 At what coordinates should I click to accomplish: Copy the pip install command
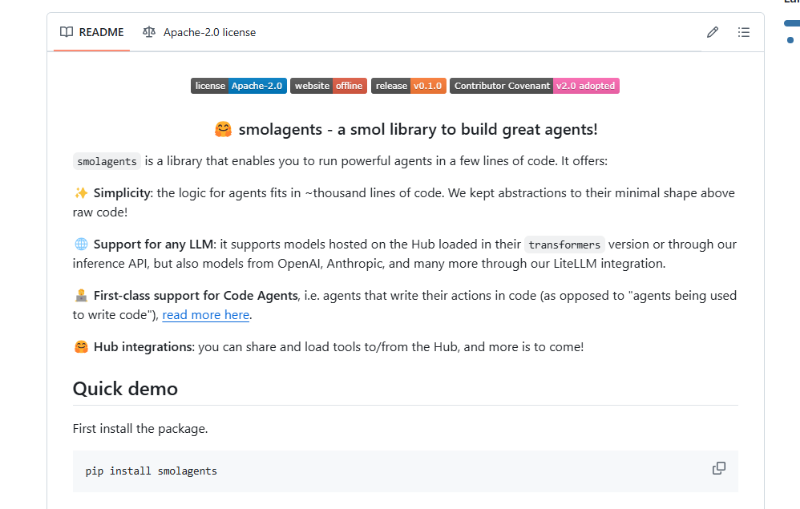pyautogui.click(x=718, y=468)
